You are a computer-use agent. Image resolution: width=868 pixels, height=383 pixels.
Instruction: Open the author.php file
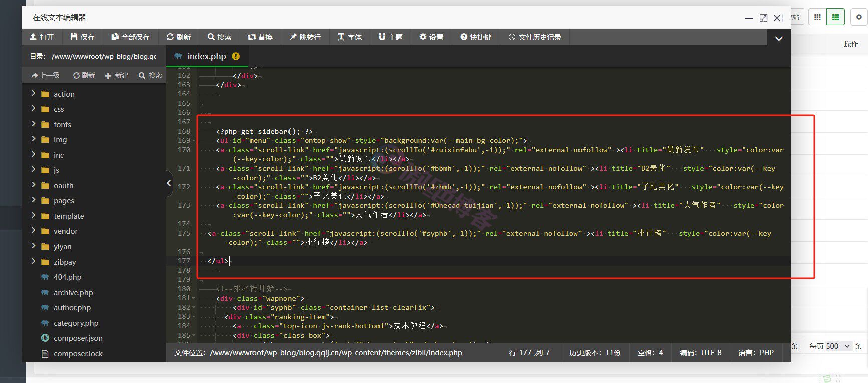72,307
